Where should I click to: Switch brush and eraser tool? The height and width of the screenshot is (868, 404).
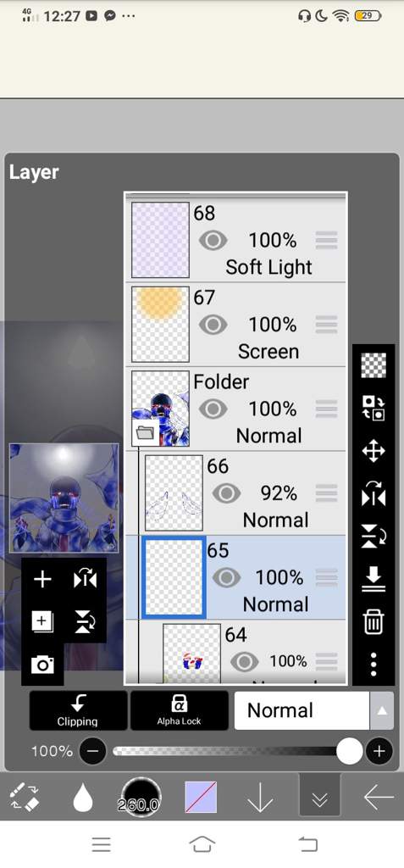tap(25, 797)
